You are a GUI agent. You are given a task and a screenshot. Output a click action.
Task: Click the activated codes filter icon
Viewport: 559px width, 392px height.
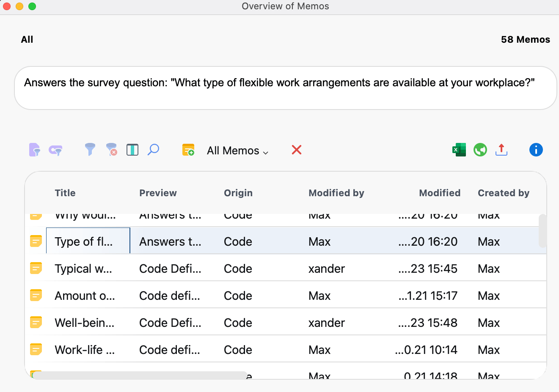pyautogui.click(x=55, y=150)
